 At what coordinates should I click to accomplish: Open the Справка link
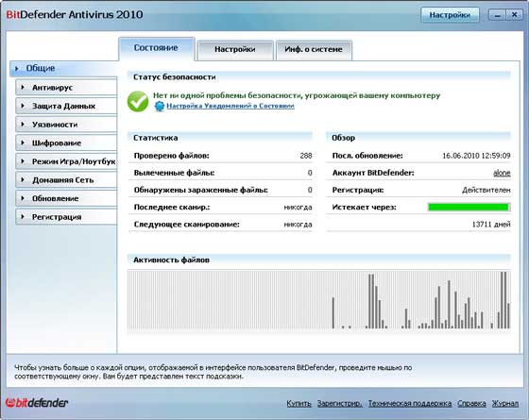pyautogui.click(x=471, y=403)
